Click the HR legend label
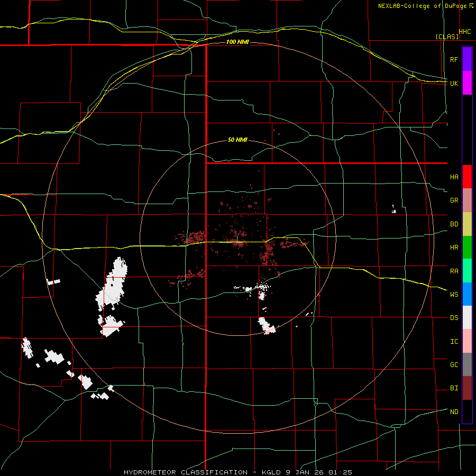Image resolution: width=476 pixels, height=476 pixels. pyautogui.click(x=454, y=248)
